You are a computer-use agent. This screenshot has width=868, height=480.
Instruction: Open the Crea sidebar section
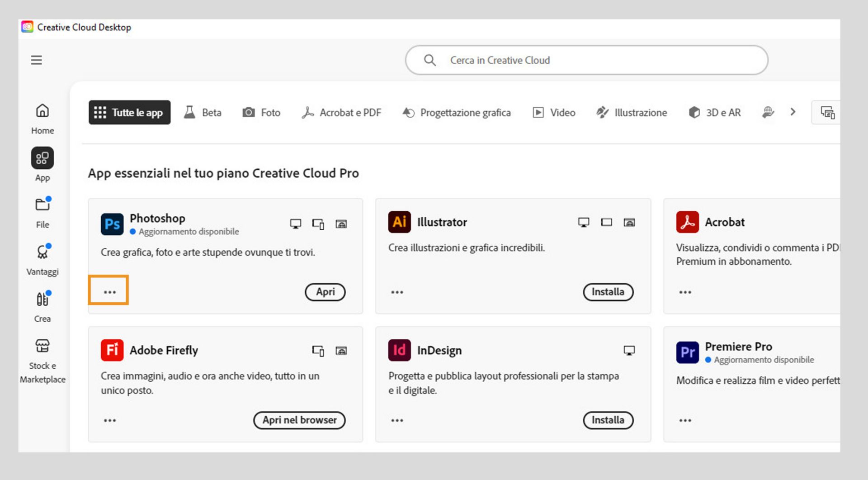[42, 307]
